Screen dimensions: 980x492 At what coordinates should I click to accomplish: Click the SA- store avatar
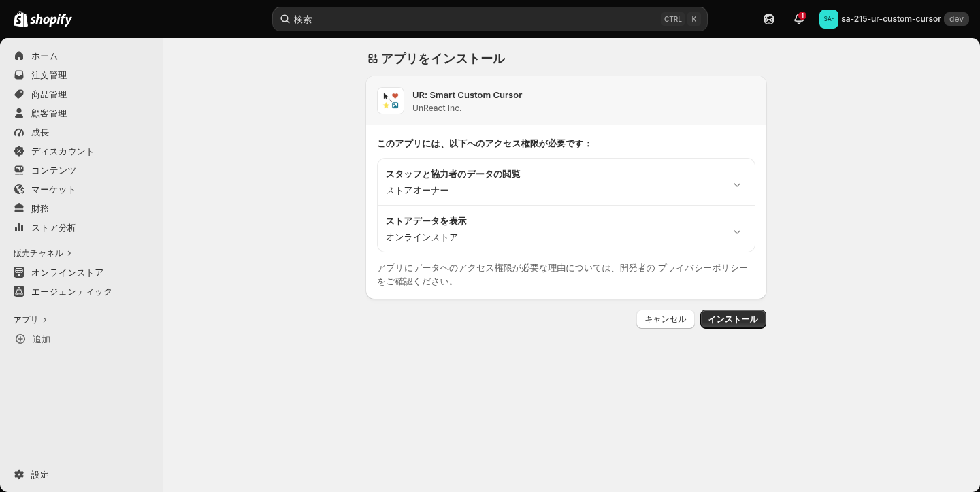829,19
